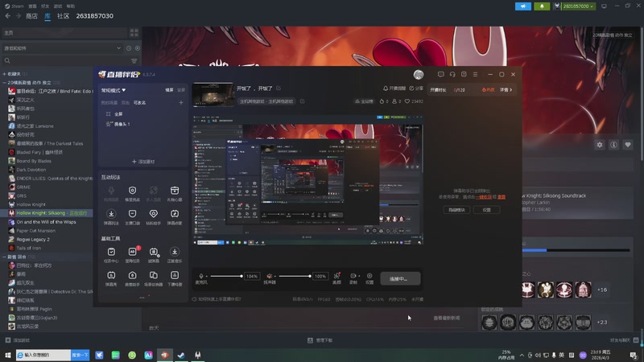Screen dimensions: 644x362
Task: Open 详情 details chevron
Action: (506, 90)
